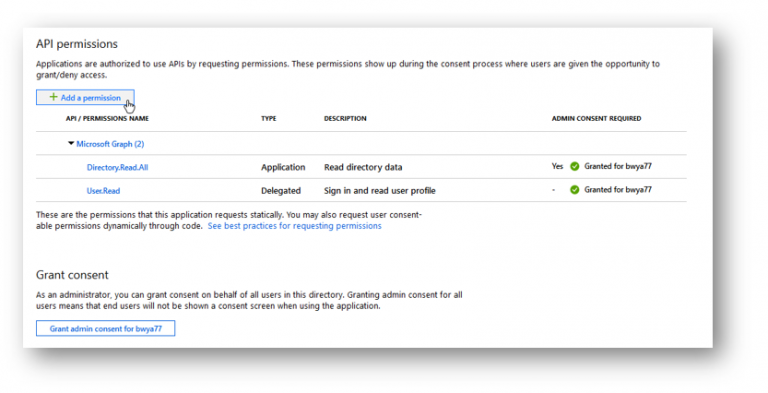Click the Delegated type cell
This screenshot has width=768, height=393.
click(281, 191)
